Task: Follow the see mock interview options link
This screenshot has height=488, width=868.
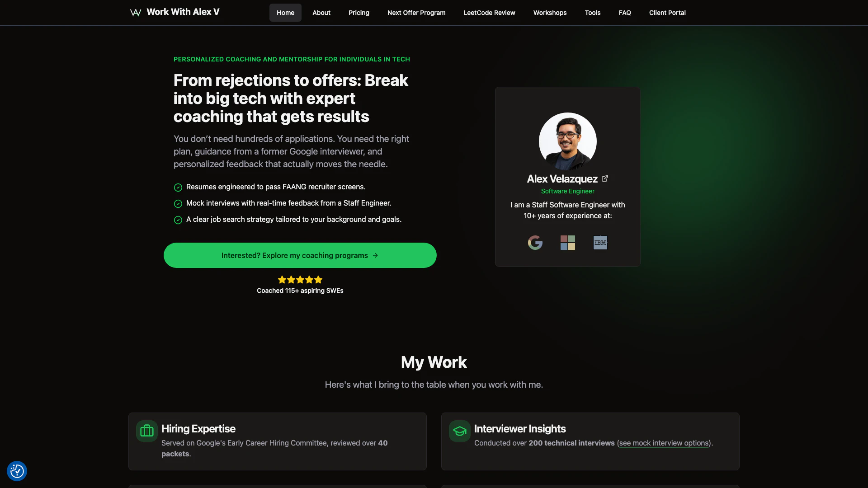Action: pos(664,443)
